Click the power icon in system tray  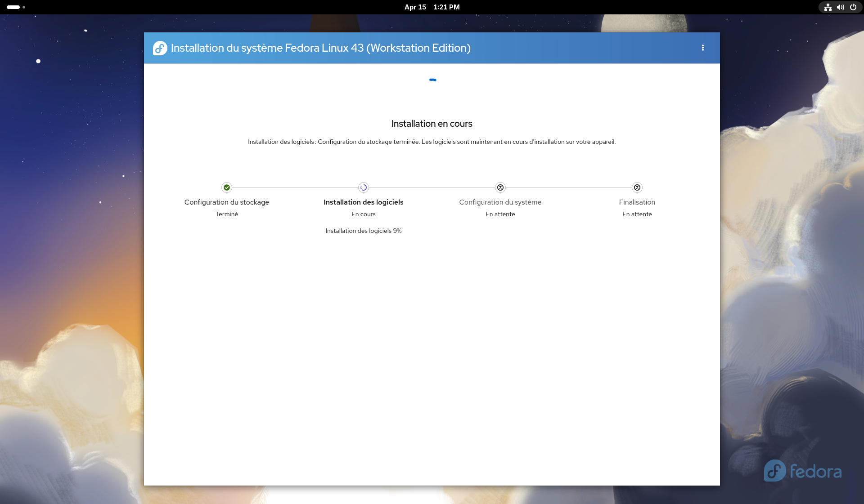pyautogui.click(x=853, y=7)
